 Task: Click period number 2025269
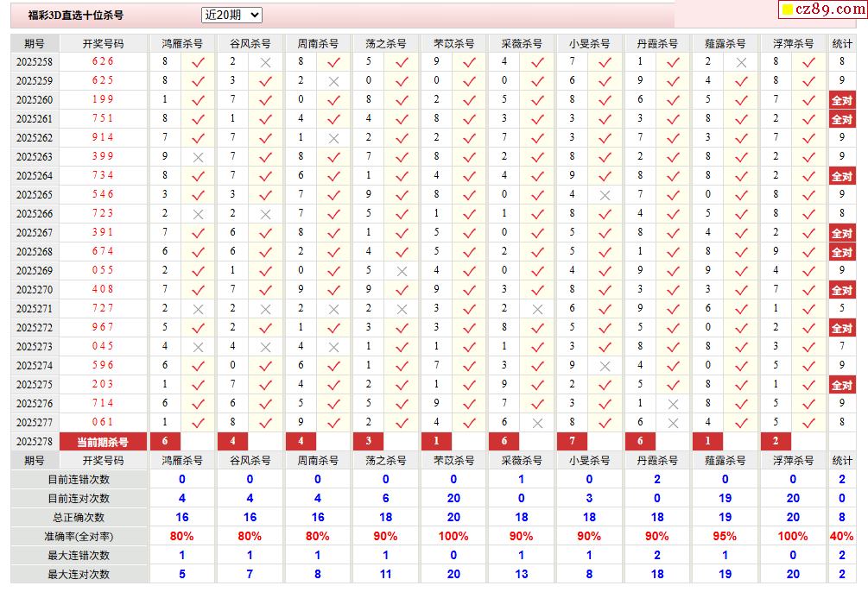coord(35,271)
